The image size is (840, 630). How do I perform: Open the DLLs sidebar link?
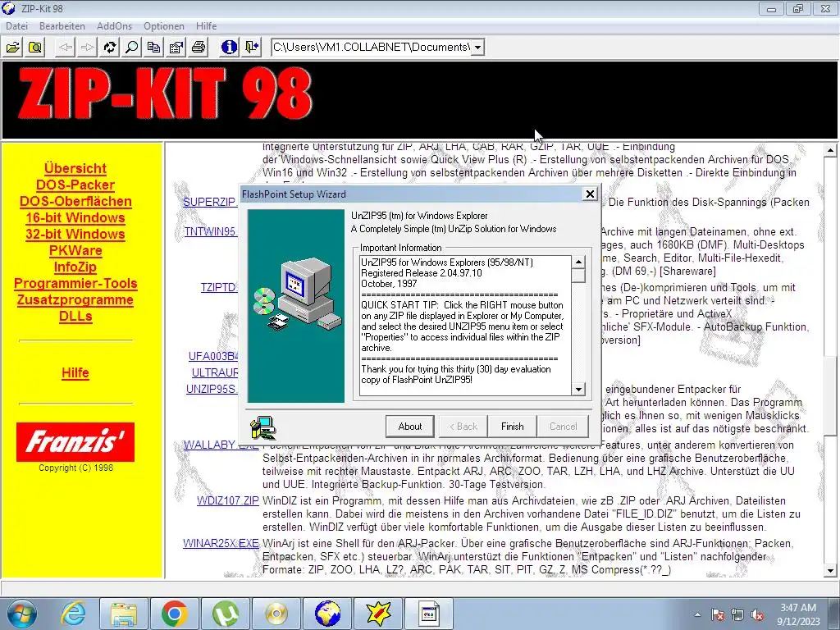(x=75, y=316)
